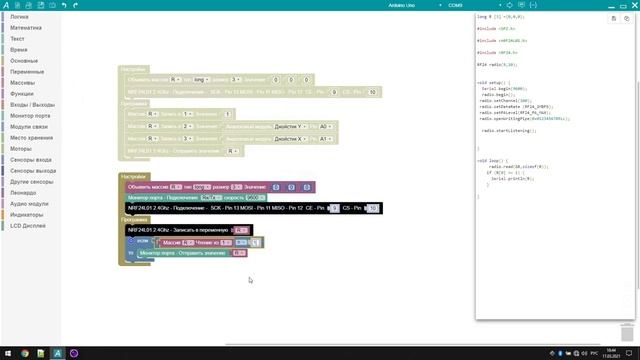This screenshot has width=640, height=360.
Task: Redo the last undone change
Action: 76,5
